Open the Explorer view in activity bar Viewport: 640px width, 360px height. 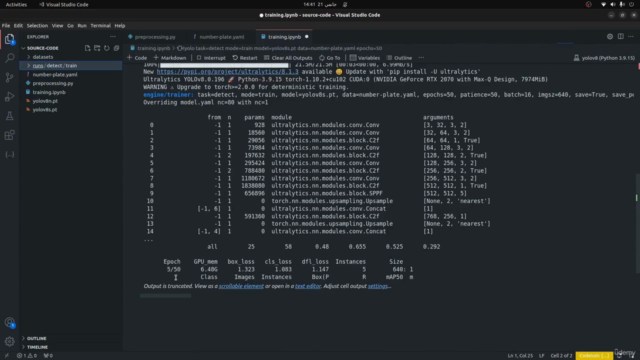click(9, 39)
